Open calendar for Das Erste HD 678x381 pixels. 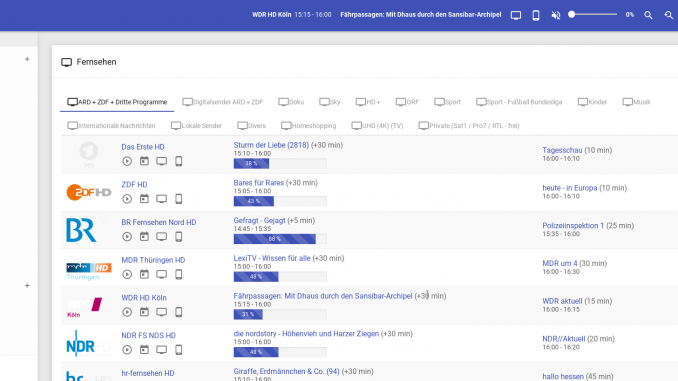tap(144, 161)
